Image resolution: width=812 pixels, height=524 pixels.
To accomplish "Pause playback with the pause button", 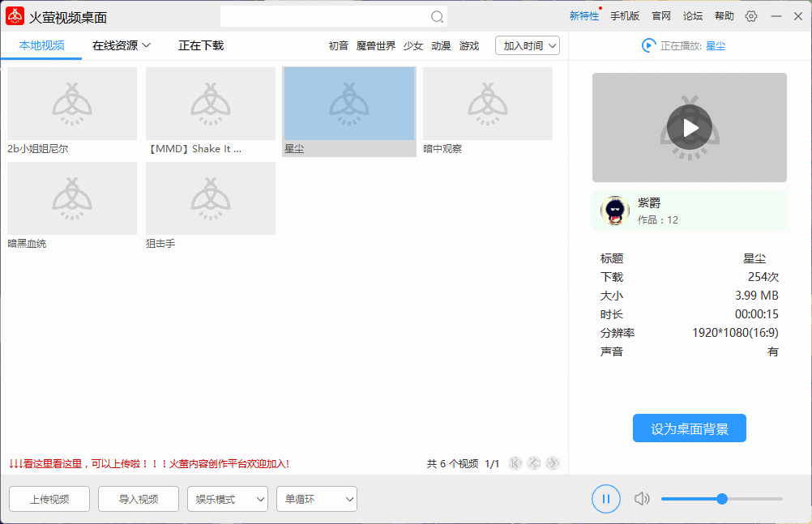I will pyautogui.click(x=605, y=499).
